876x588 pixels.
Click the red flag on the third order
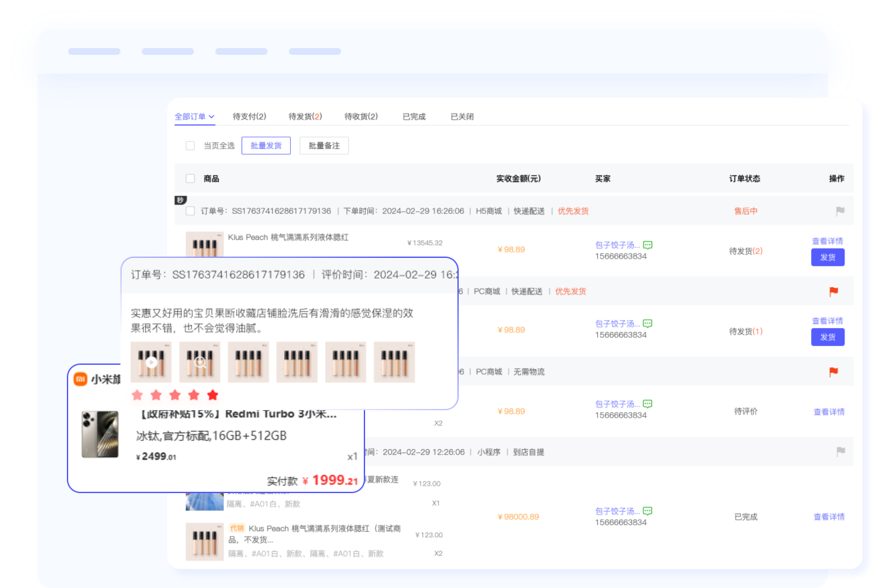tap(833, 372)
